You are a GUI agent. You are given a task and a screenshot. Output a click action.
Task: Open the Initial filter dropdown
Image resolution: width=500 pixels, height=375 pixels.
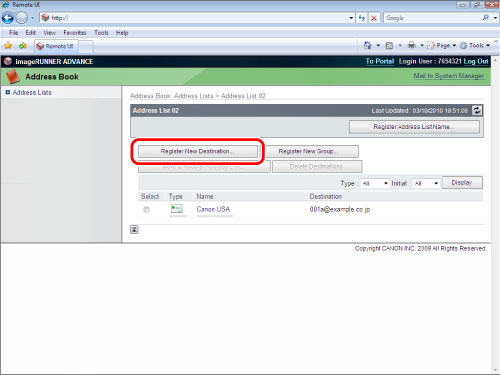[x=426, y=183]
